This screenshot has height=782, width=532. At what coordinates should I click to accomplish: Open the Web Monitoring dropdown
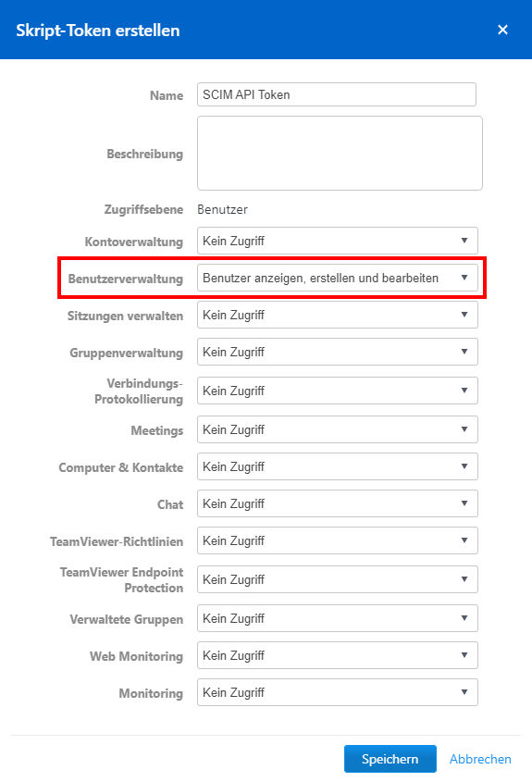[338, 655]
